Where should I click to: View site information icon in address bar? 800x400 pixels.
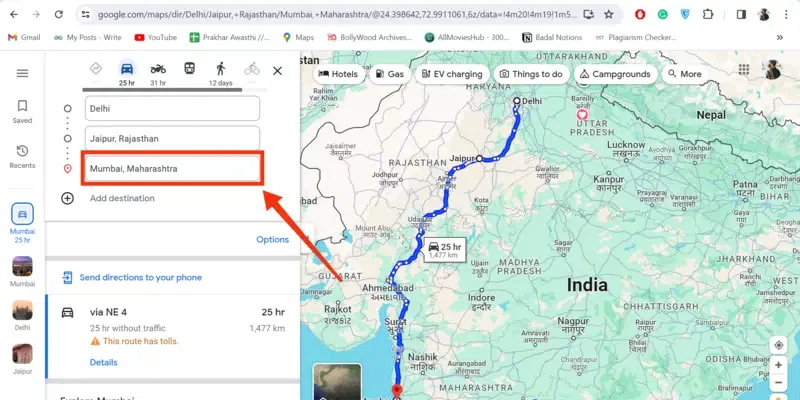(85, 14)
